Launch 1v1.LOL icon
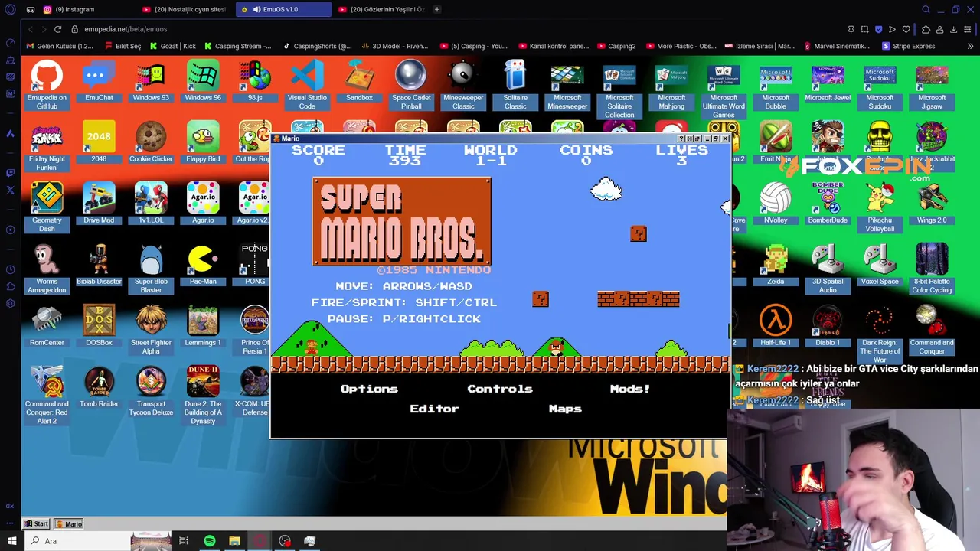This screenshot has height=551, width=980. point(151,204)
